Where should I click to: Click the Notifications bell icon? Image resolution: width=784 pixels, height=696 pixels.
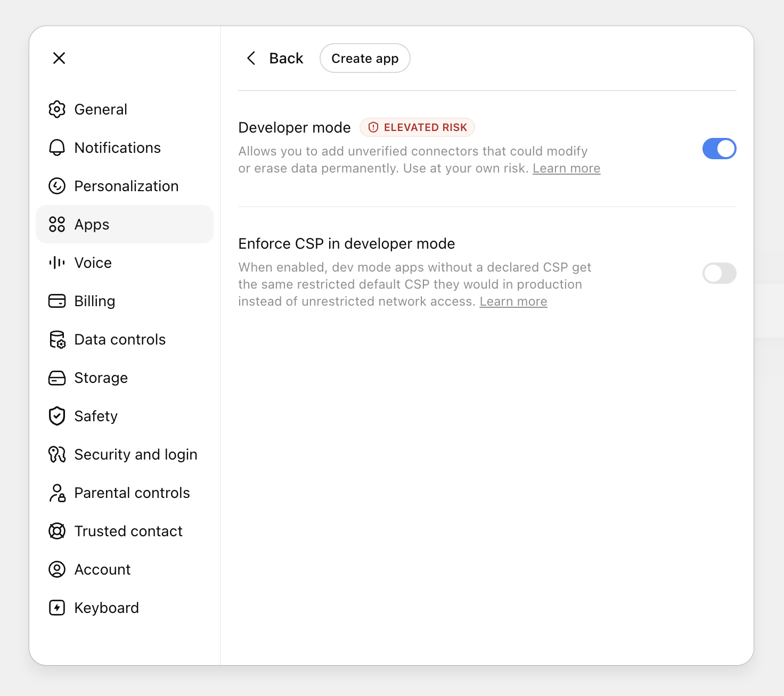pyautogui.click(x=57, y=148)
